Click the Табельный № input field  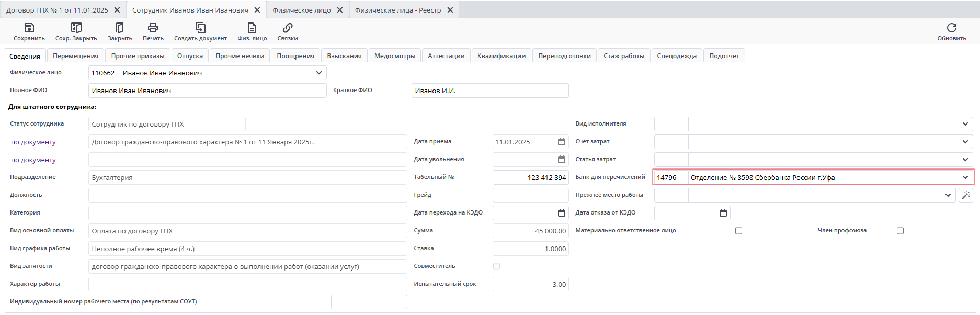click(530, 177)
